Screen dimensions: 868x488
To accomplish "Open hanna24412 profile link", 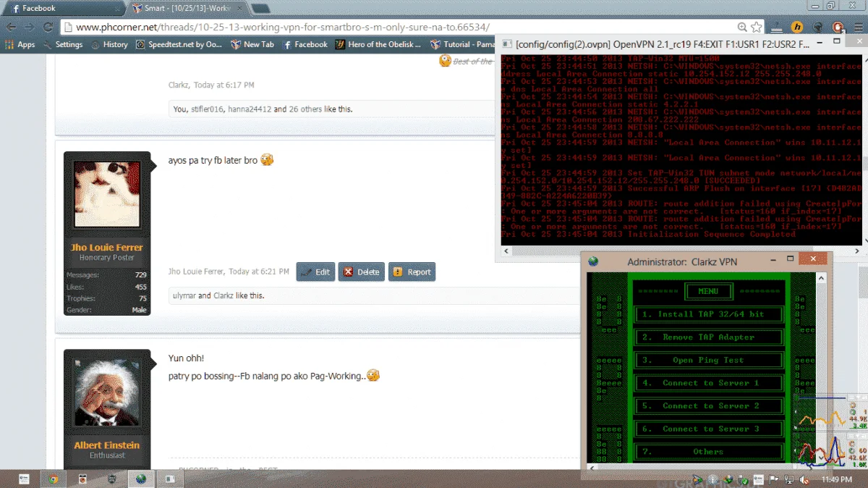I will click(x=250, y=109).
